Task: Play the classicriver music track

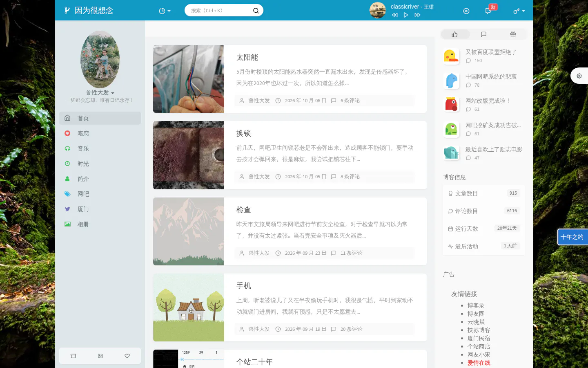Action: [x=406, y=15]
